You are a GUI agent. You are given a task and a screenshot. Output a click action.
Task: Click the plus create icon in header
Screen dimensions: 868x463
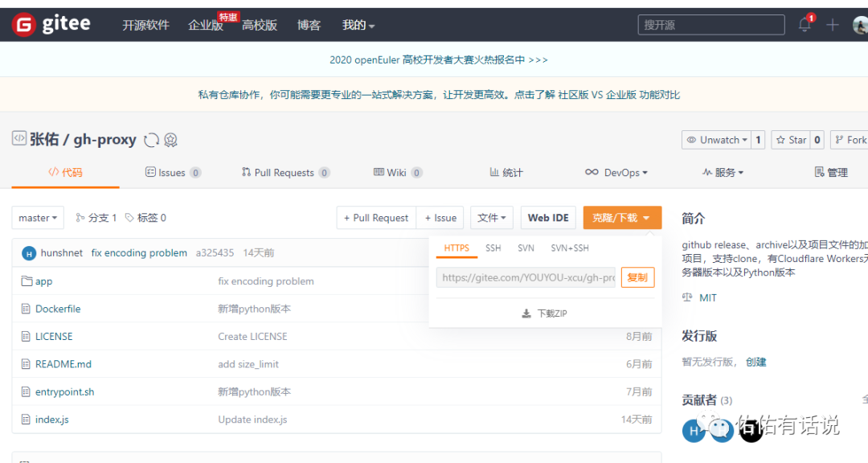click(832, 25)
